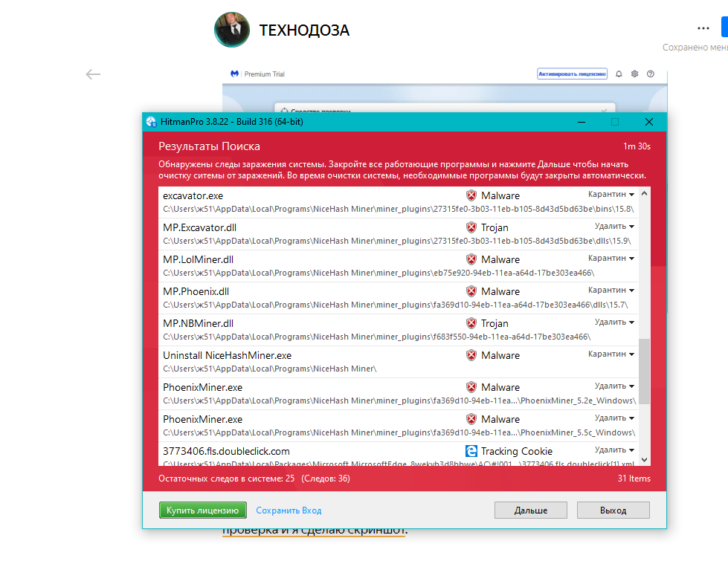Click the Сохранить Вход link

click(289, 510)
